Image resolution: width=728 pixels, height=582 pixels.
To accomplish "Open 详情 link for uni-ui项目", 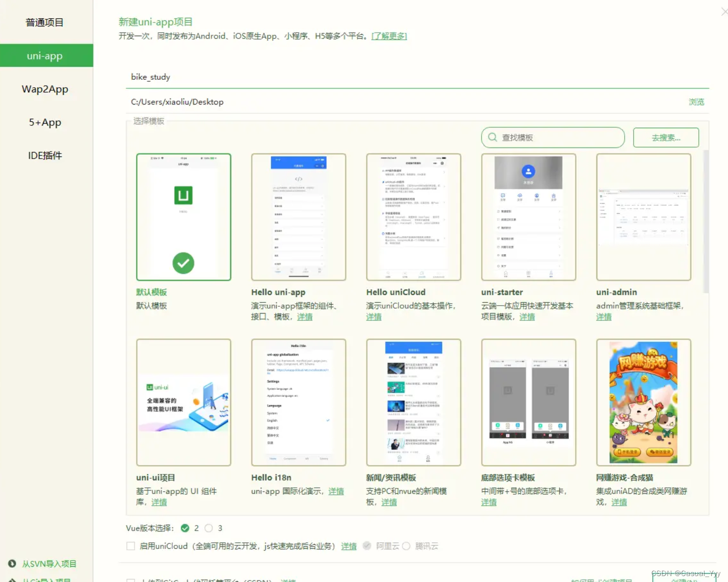I will click(x=159, y=502).
